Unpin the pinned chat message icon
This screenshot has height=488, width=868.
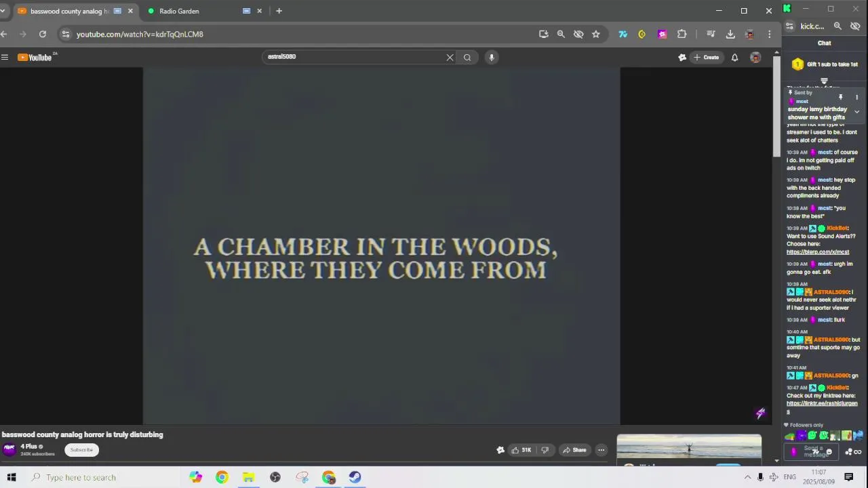coord(840,98)
